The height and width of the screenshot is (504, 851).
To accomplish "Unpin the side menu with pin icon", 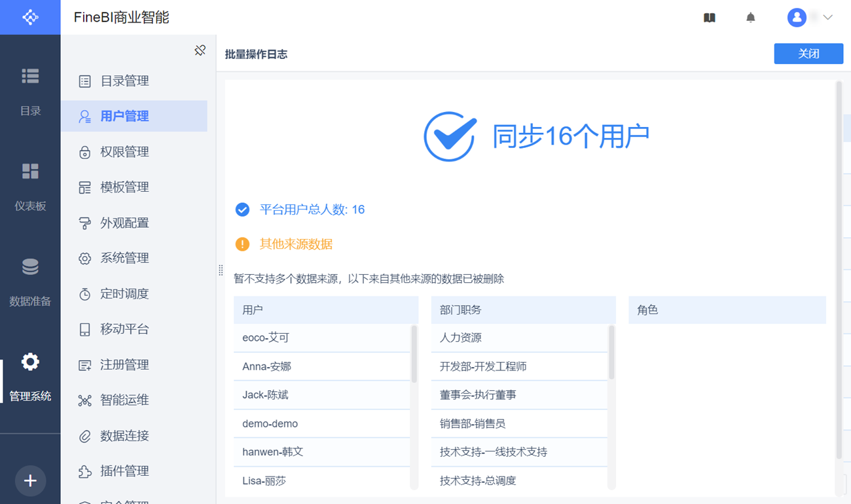I will click(200, 50).
